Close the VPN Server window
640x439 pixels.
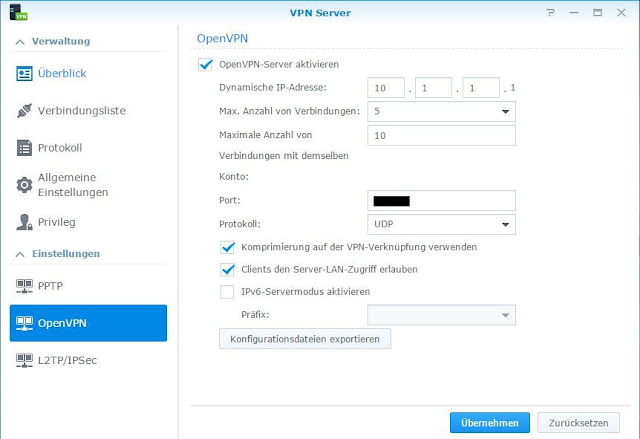coord(621,13)
